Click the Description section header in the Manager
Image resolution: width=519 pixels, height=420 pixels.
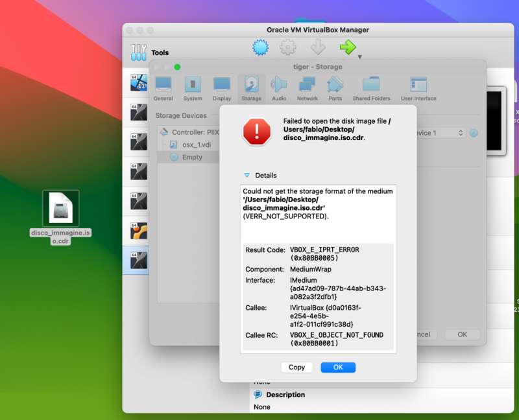coord(285,395)
